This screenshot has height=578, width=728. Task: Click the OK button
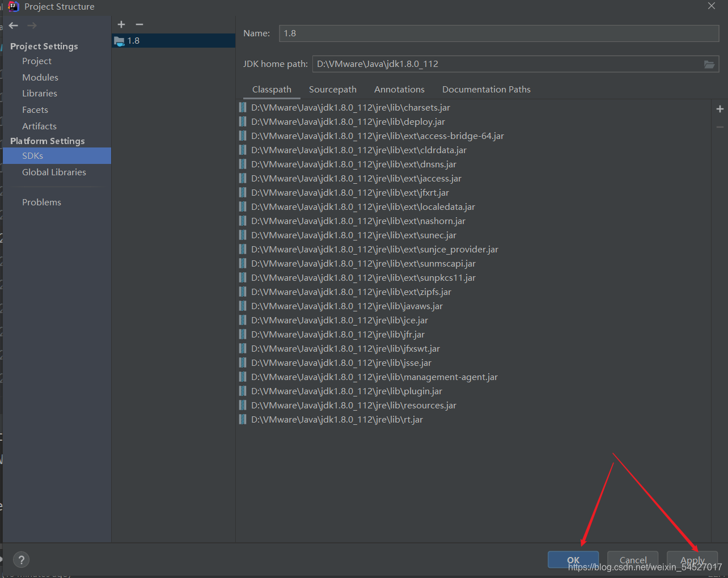click(x=573, y=559)
